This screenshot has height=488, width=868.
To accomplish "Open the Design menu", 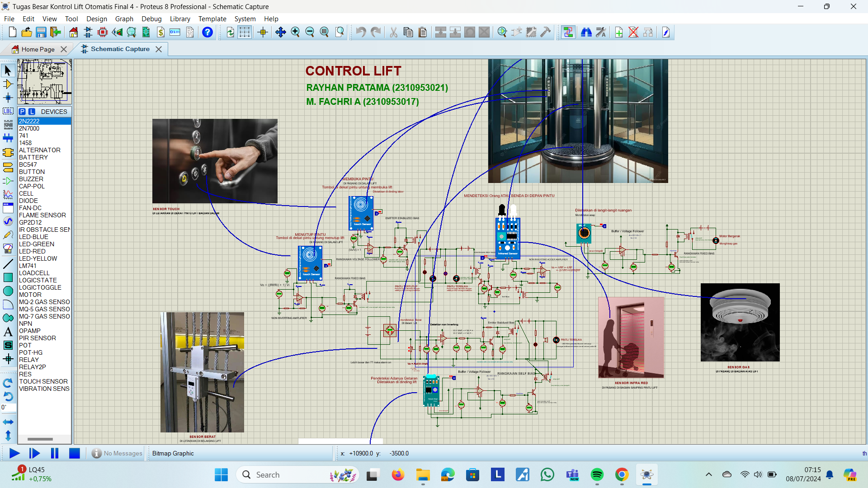I will (96, 19).
